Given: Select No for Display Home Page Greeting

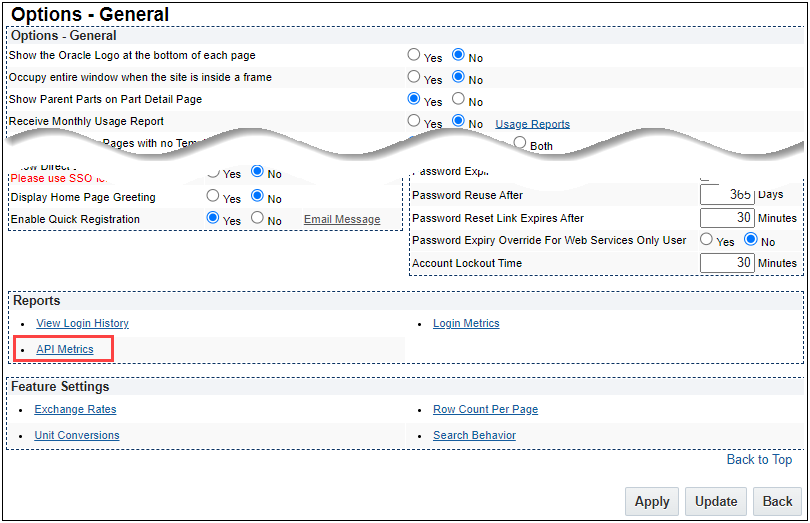Looking at the screenshot, I should pos(257,195).
